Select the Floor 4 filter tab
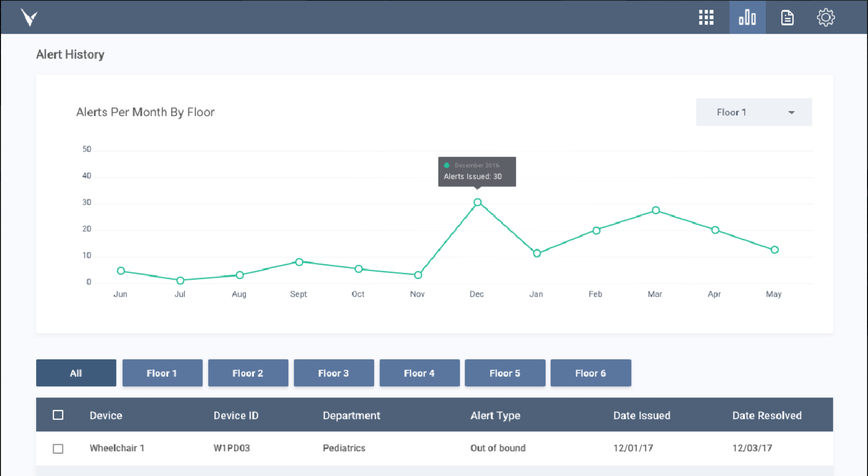The image size is (868, 476). (x=419, y=373)
